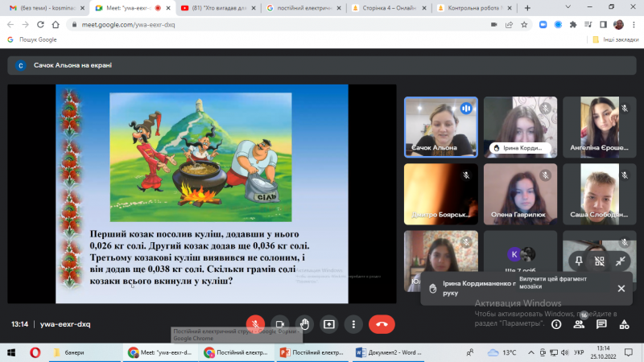644x362 pixels.
Task: Switch to Meet Chrome taskbar window
Action: pos(160,352)
